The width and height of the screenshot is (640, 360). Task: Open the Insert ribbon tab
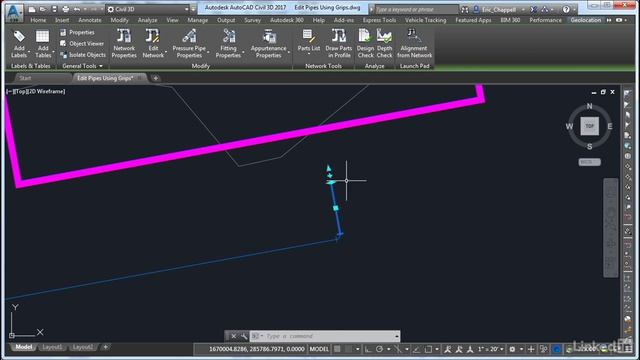pos(62,20)
